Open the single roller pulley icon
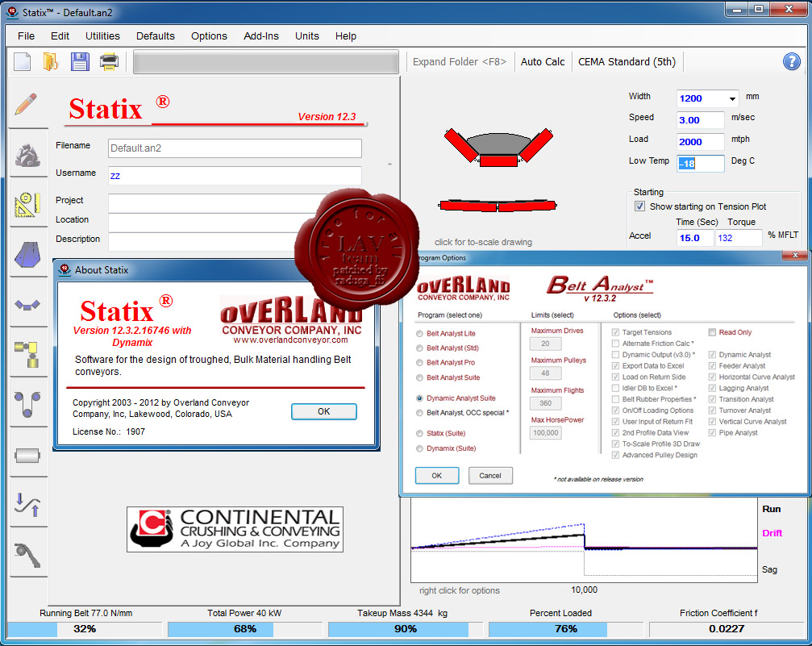The height and width of the screenshot is (646, 812). pos(27,456)
